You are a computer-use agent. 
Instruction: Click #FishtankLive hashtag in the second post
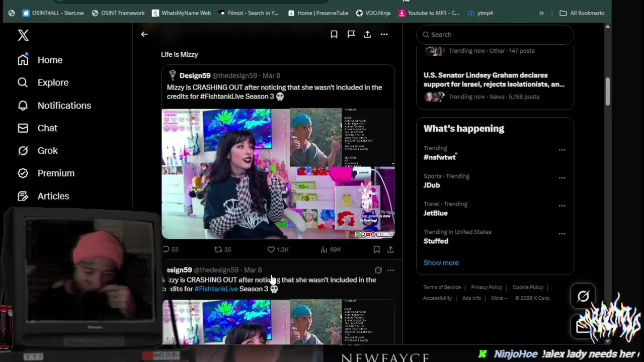(x=216, y=289)
